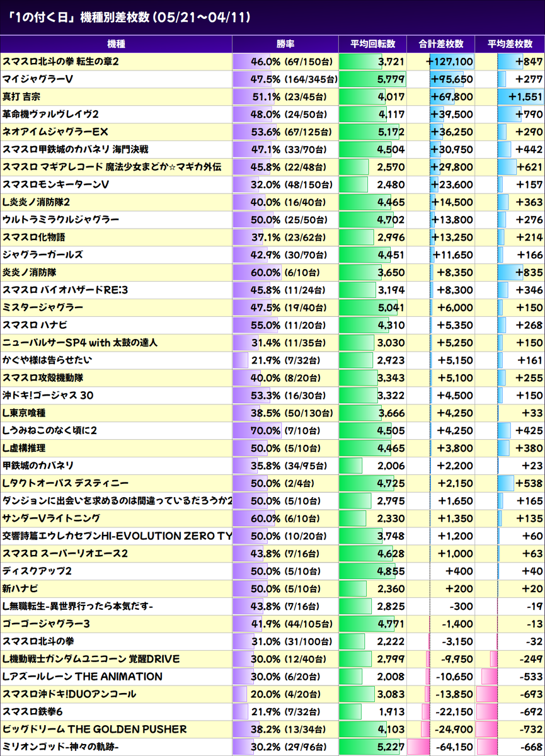This screenshot has width=545, height=756.
Task: Click average spins value 5,779
Action: 390,79
